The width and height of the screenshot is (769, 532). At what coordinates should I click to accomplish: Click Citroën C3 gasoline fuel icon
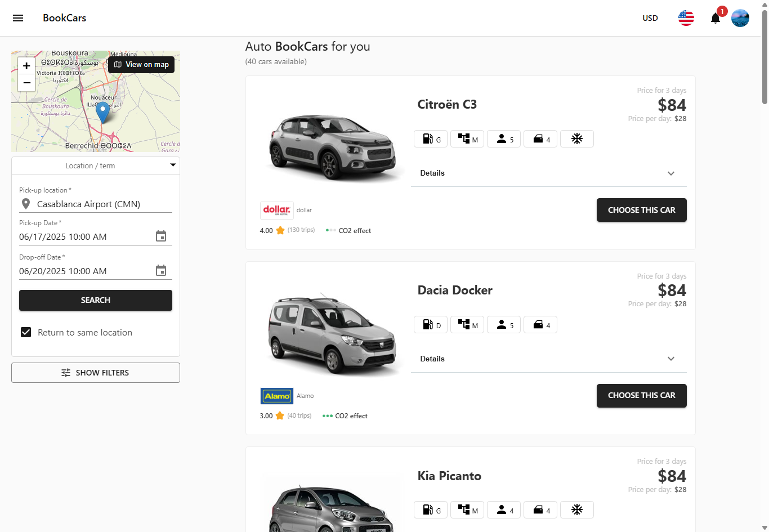click(431, 139)
